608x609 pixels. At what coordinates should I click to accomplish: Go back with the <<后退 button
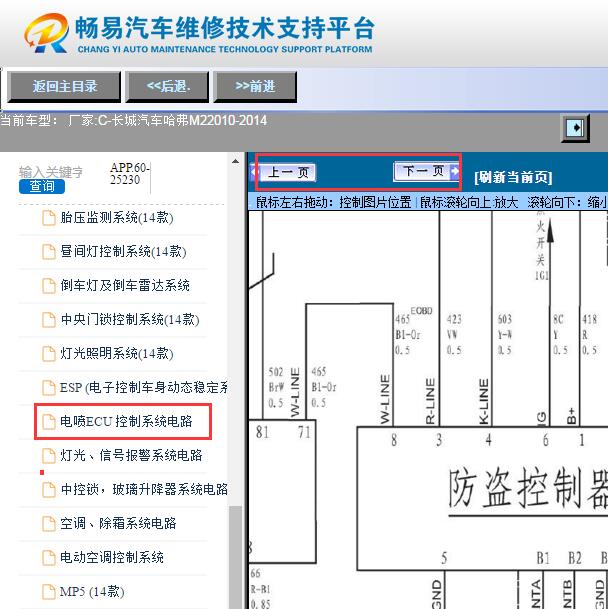[x=167, y=87]
